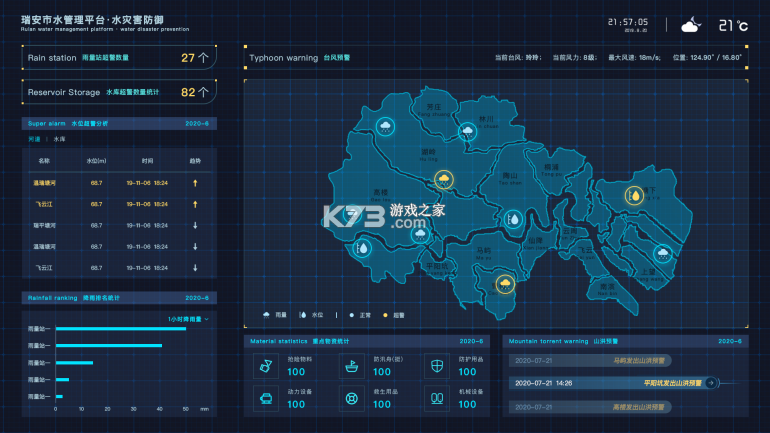770x433 pixels.
Task: Click the rain marker near Shangwang
Action: (x=663, y=254)
